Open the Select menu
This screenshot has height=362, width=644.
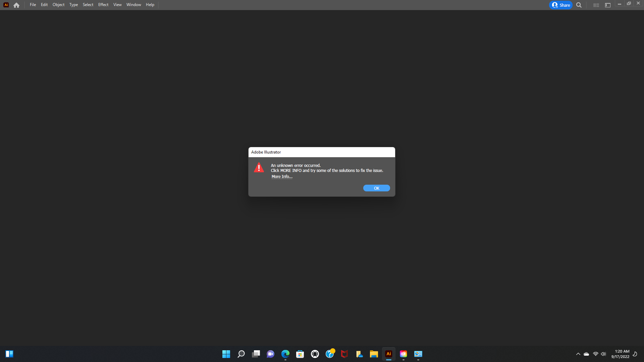[x=88, y=4]
